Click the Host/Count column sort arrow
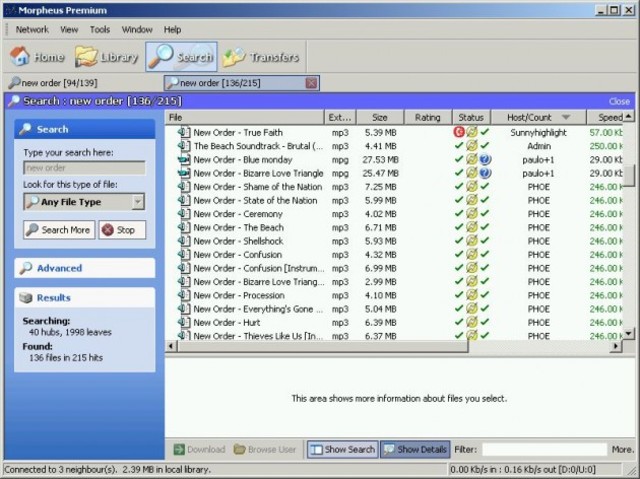 [x=566, y=117]
